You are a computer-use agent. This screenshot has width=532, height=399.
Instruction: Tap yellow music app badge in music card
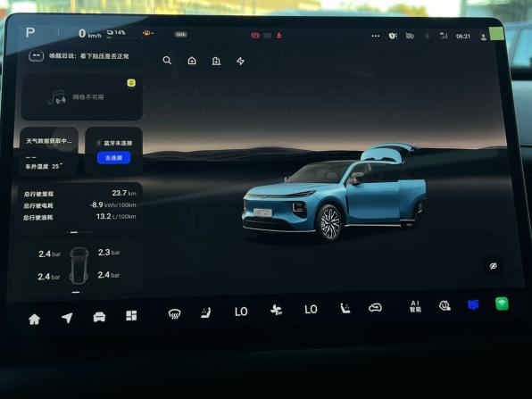(x=131, y=83)
